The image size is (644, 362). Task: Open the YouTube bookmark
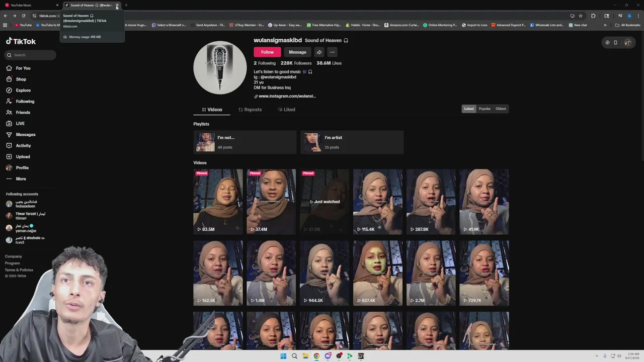(23, 25)
